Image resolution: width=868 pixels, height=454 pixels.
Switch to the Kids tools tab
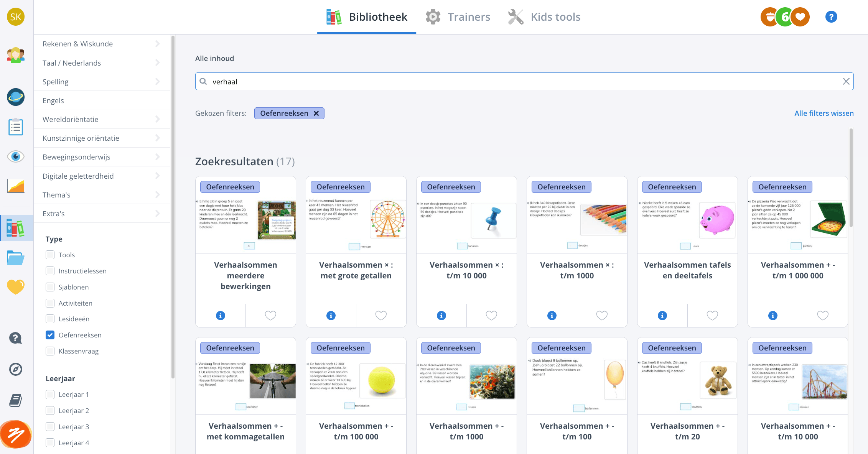[544, 17]
